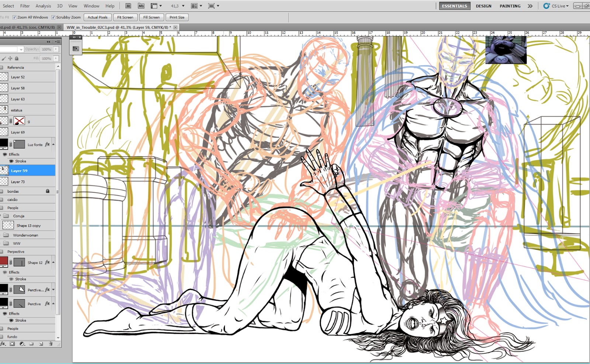Collapse the Perctive layer effects arrow
This screenshot has height=364, width=590.
click(x=53, y=304)
